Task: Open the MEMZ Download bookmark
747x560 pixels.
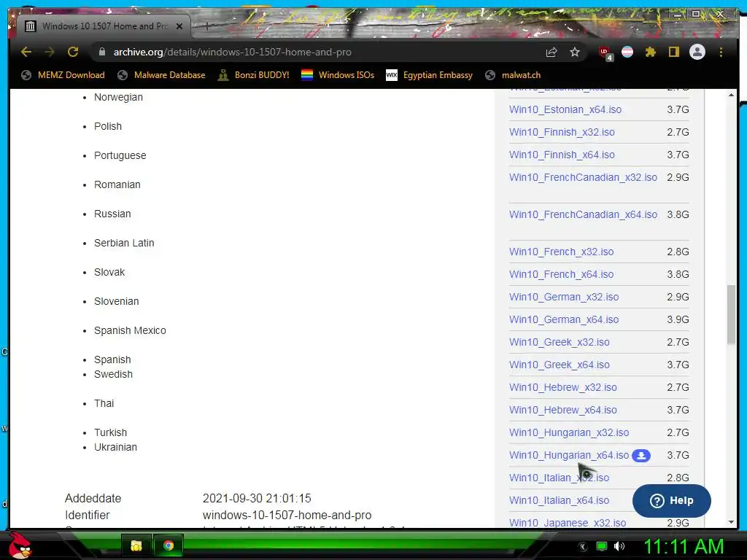Action: 63,75
